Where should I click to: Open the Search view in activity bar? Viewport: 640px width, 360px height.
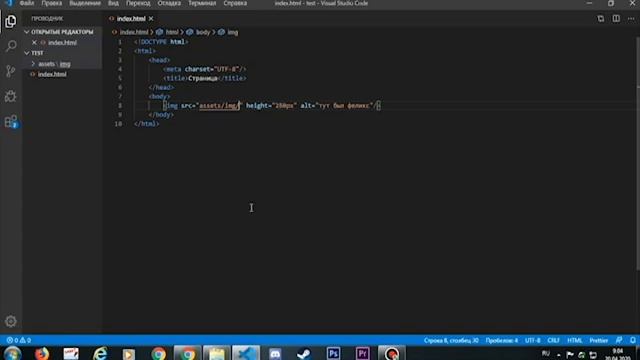point(11,46)
